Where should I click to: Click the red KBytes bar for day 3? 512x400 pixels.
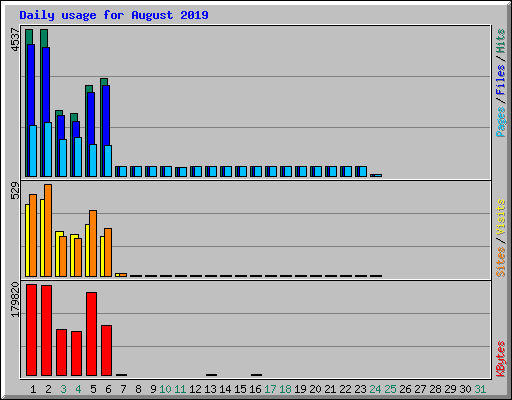pos(61,352)
